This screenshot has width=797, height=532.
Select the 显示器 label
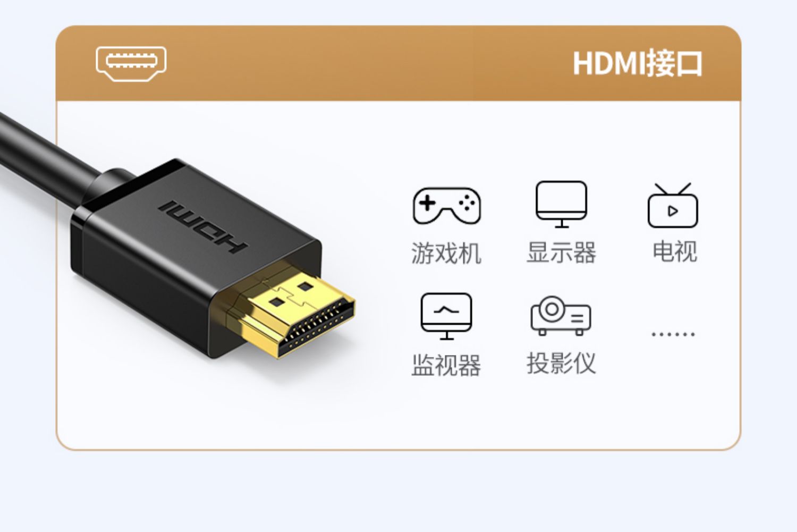562,252
